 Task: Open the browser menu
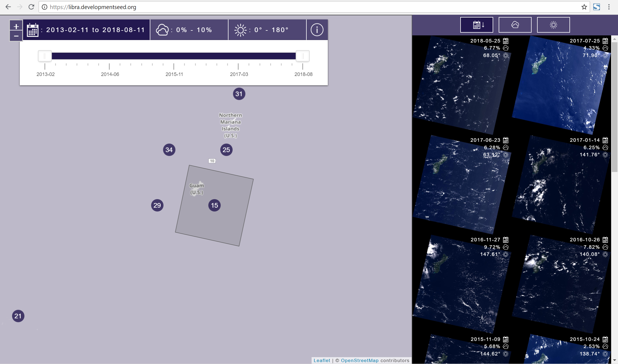click(x=609, y=7)
